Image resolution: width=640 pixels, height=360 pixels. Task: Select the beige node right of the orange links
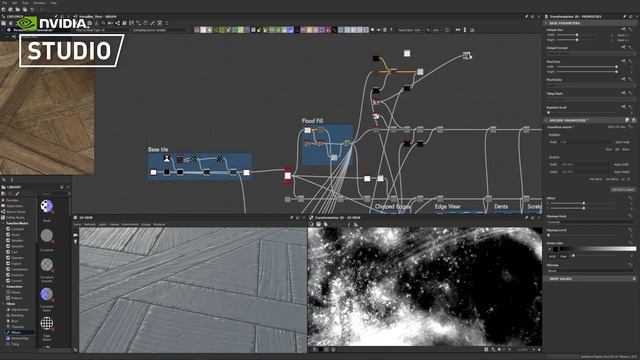420,72
